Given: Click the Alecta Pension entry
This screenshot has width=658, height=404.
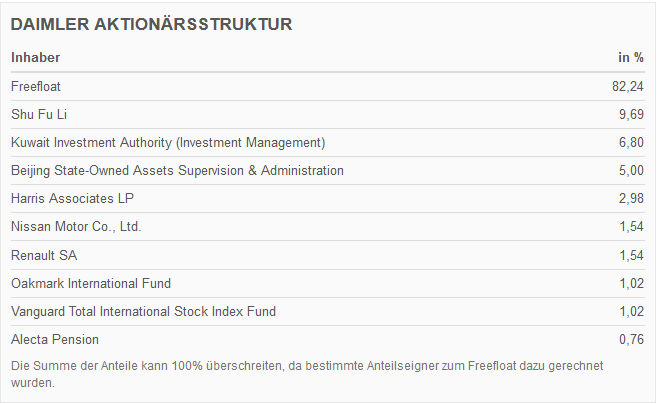Looking at the screenshot, I should 55,339.
